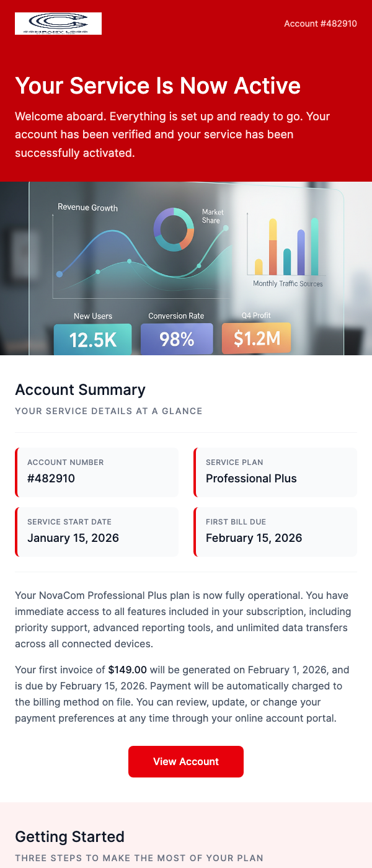
Task: Open the Account #482910 header link
Action: tap(320, 24)
